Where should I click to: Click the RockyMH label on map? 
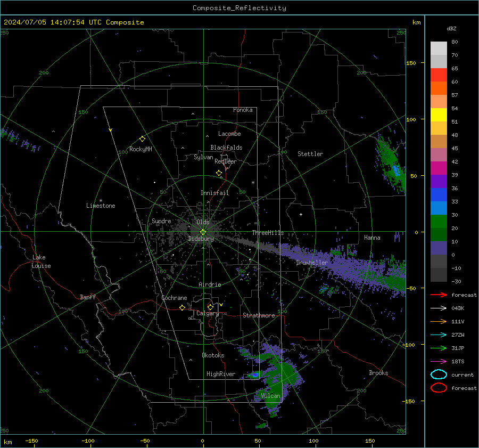141,149
